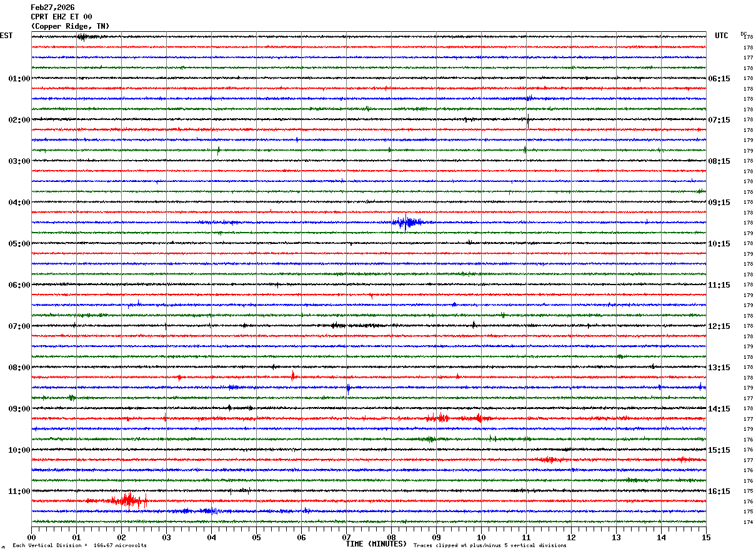Click minute 01 on the time axis
The height and width of the screenshot is (554, 756).
coord(76,537)
